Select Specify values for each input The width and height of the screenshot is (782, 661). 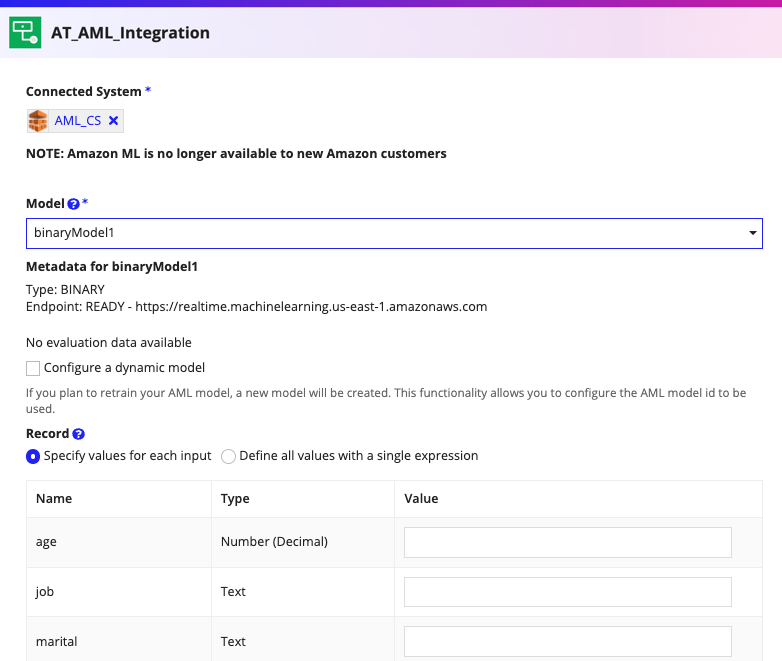pos(33,456)
